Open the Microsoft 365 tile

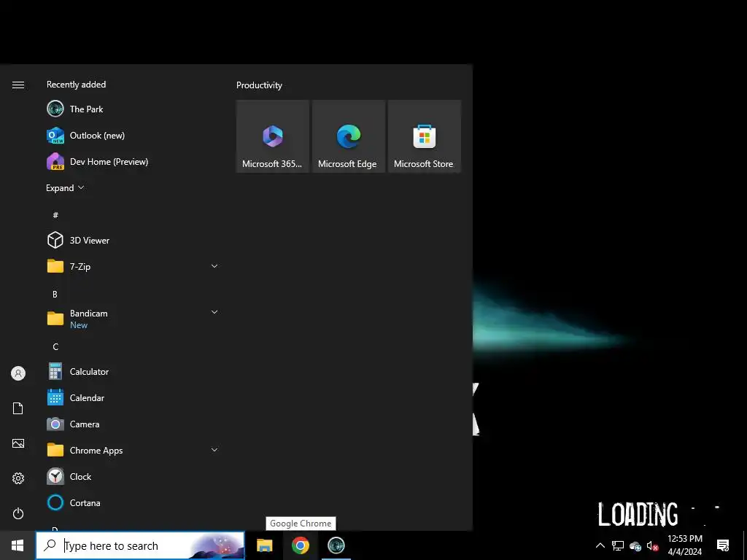273,136
